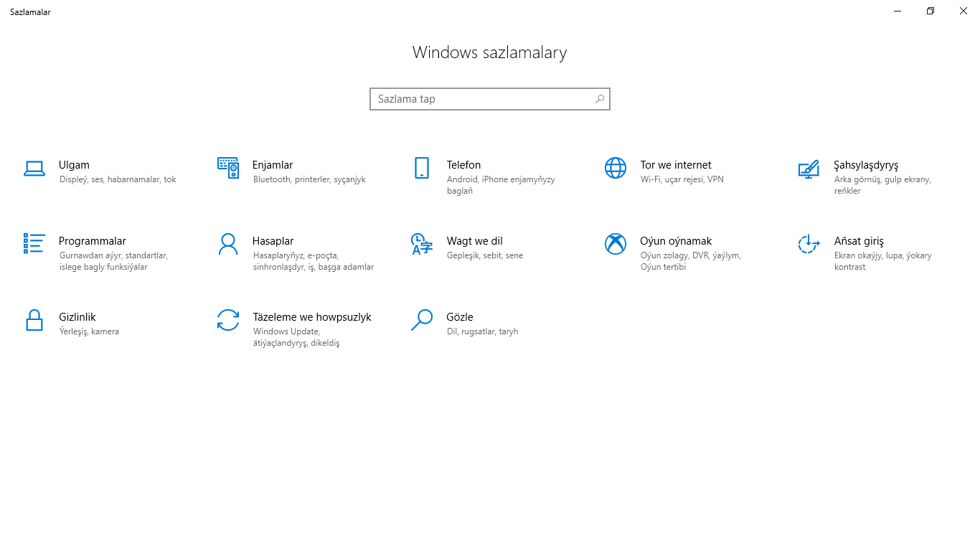The height and width of the screenshot is (551, 980).
Task: Click text "Windows Update, ätiýaçlandyryş, dikeldiş"
Action: tap(296, 337)
